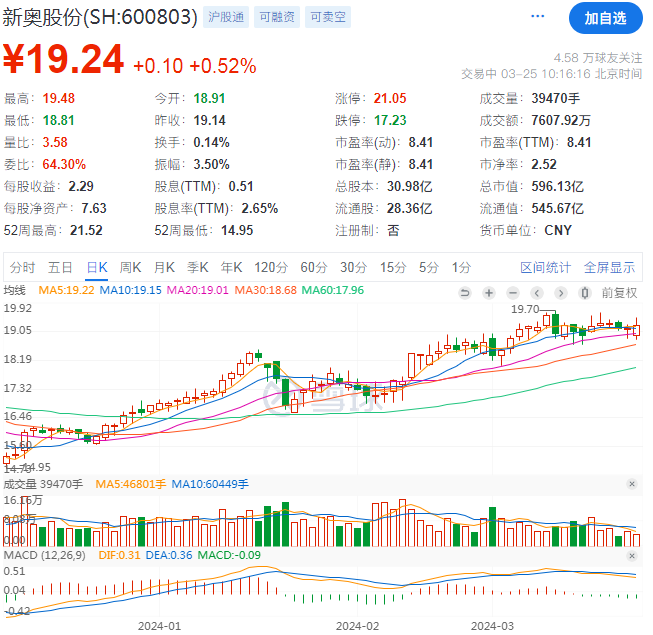Image resolution: width=653 pixels, height=635 pixels.
Task: Switch to the 5分 interval tab
Action: (x=429, y=267)
